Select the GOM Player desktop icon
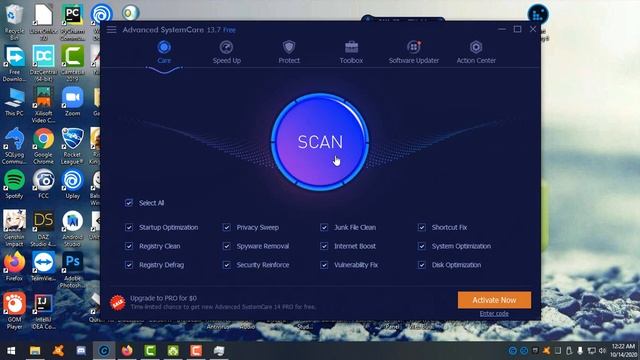Viewport: 640px width, 360px height. click(14, 311)
